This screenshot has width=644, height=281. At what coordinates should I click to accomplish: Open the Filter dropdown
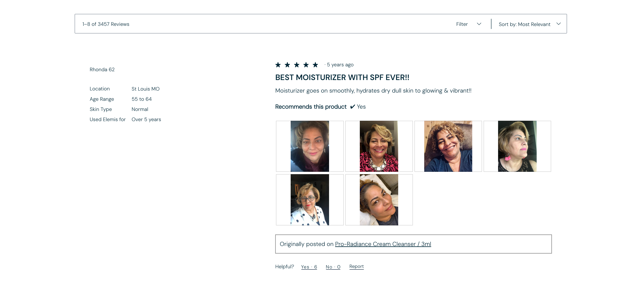click(x=469, y=24)
